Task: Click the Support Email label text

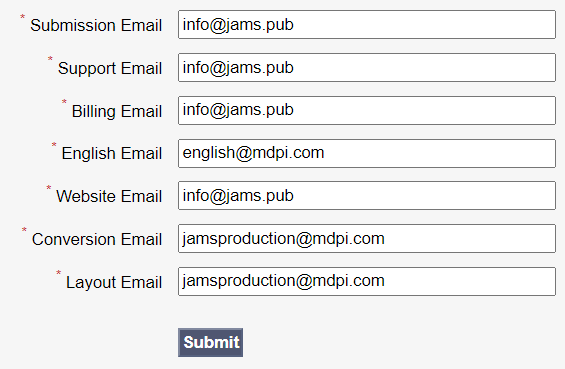Action: coord(110,68)
